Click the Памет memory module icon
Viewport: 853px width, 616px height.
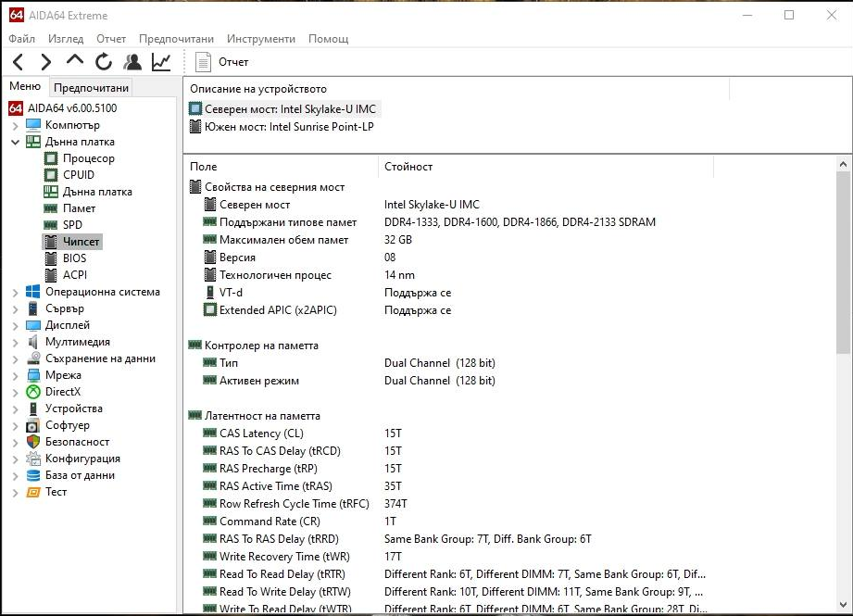pos(51,208)
